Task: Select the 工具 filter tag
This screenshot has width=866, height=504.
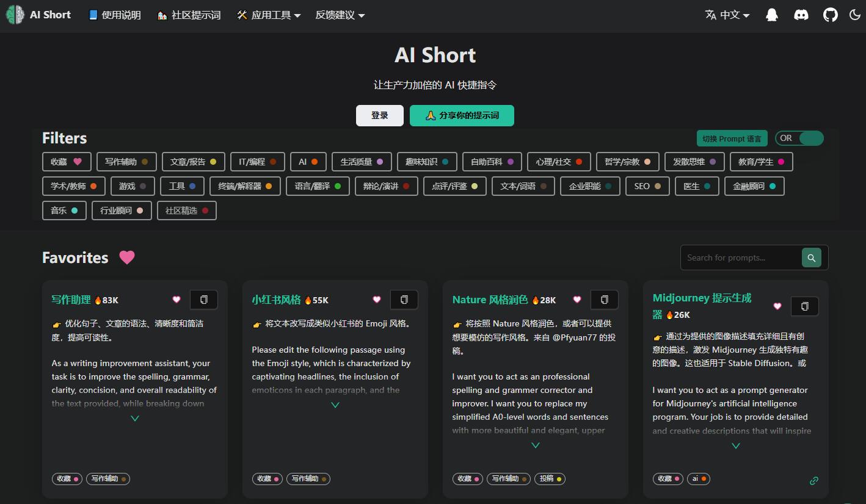Action: (182, 186)
